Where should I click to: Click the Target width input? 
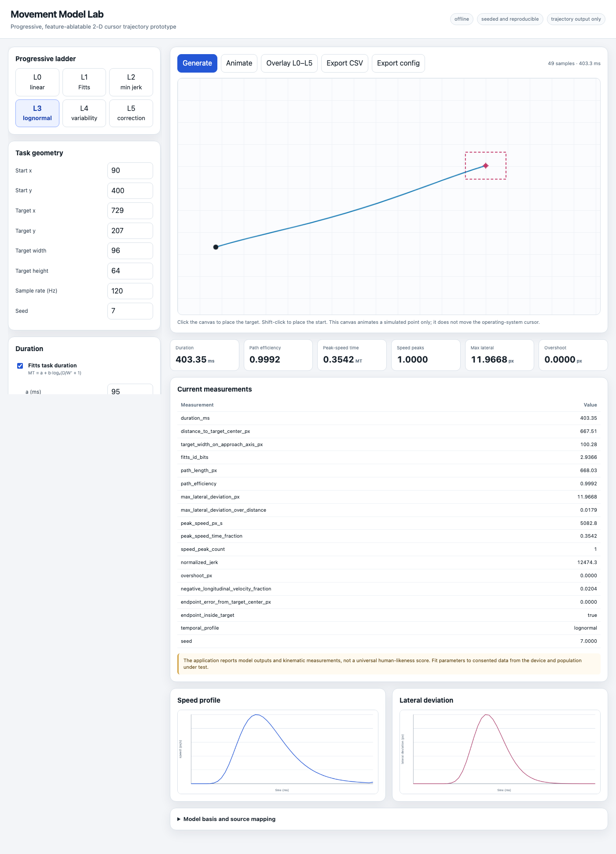130,251
